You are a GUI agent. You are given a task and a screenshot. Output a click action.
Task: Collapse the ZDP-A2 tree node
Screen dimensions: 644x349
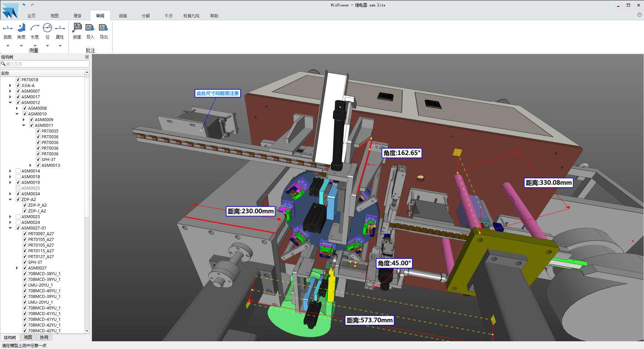[x=10, y=200]
